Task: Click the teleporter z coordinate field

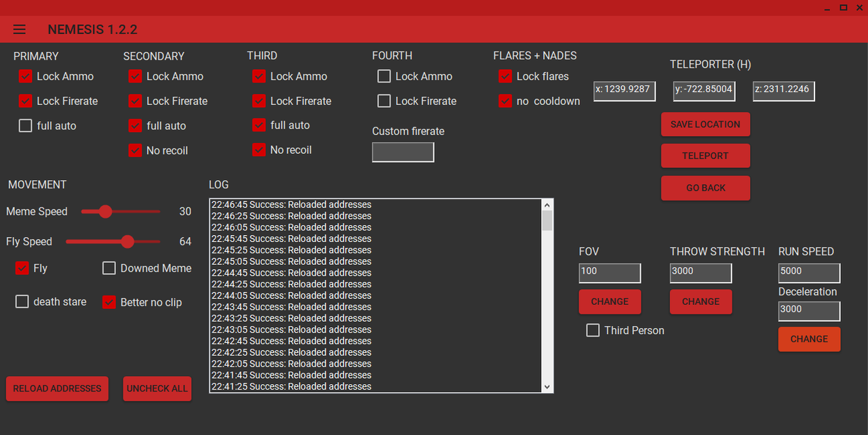Action: coord(784,91)
